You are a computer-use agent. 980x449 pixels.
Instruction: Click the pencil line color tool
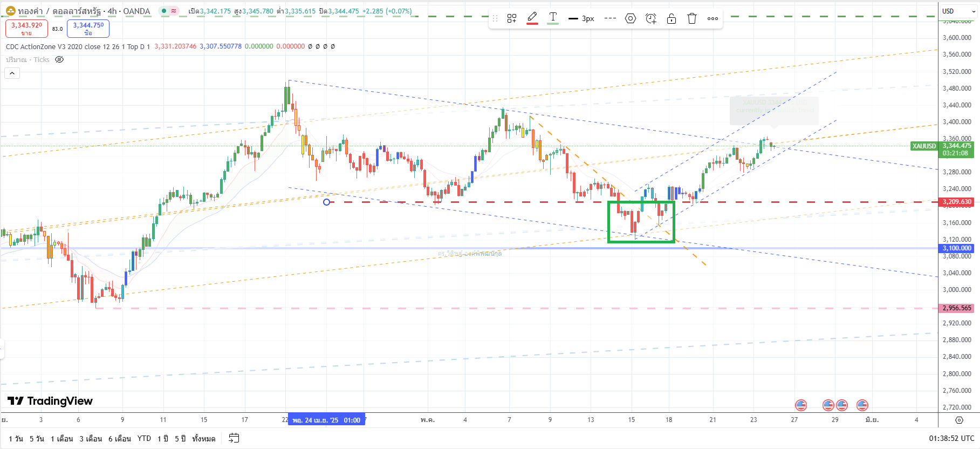(x=532, y=18)
